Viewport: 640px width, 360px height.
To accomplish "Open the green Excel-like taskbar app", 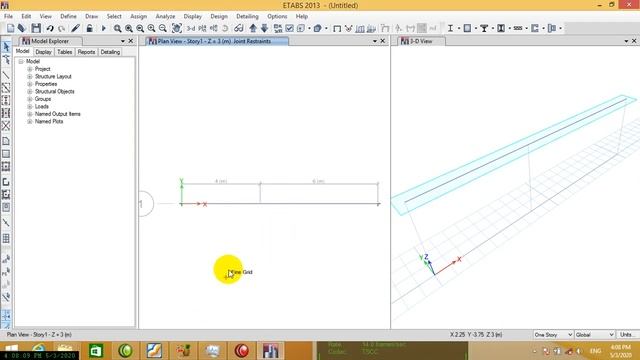I will click(x=96, y=351).
